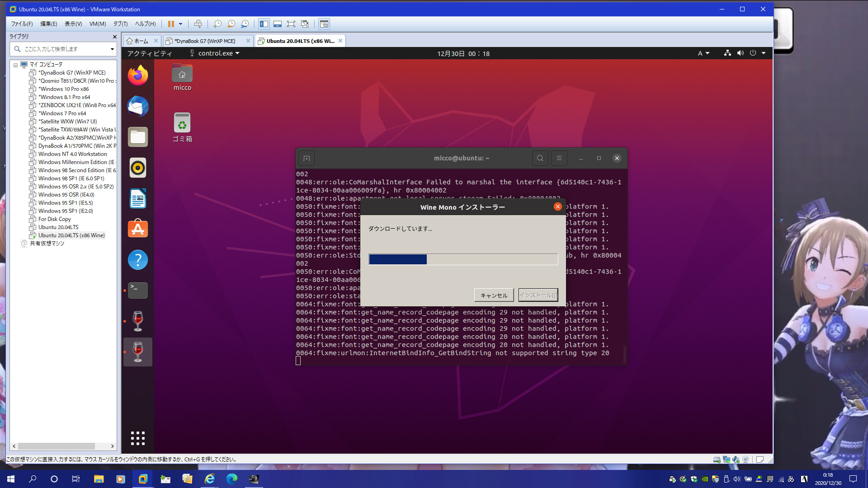Launch Thunderbird mail from the dock
The image size is (868, 488).
pos(138,106)
